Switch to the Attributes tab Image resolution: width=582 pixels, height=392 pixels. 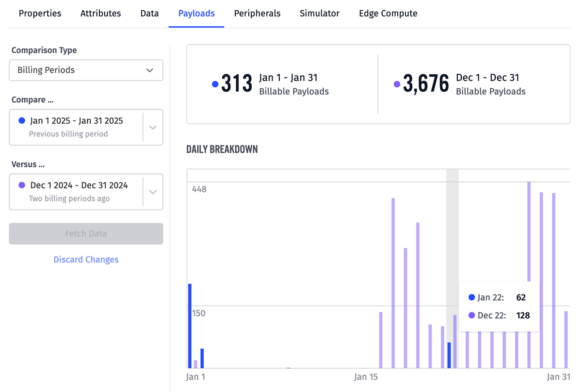click(x=100, y=13)
